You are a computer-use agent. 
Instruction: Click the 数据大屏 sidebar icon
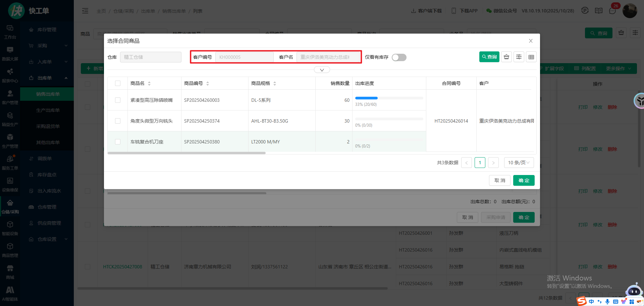pyautogui.click(x=10, y=53)
